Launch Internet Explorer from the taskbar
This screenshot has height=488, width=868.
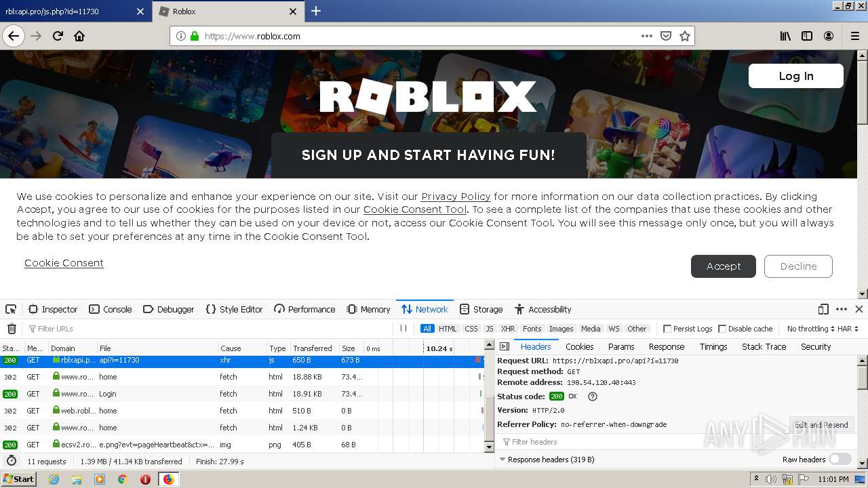tap(54, 479)
